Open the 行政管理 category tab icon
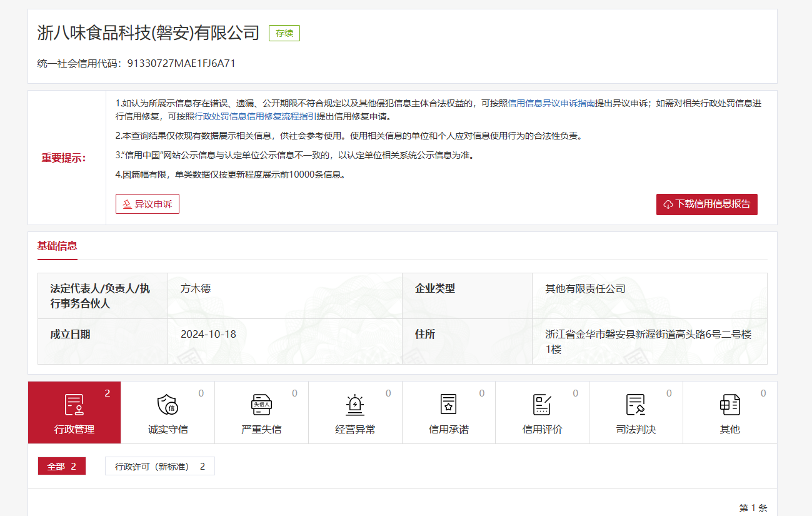The image size is (812, 516). click(x=74, y=405)
